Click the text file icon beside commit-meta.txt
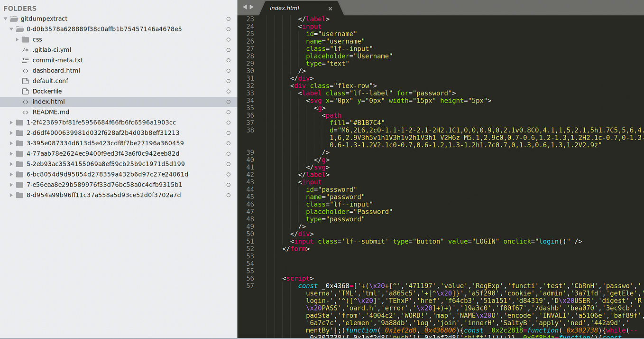Screen dimensions: 644x339 [x=25, y=60]
